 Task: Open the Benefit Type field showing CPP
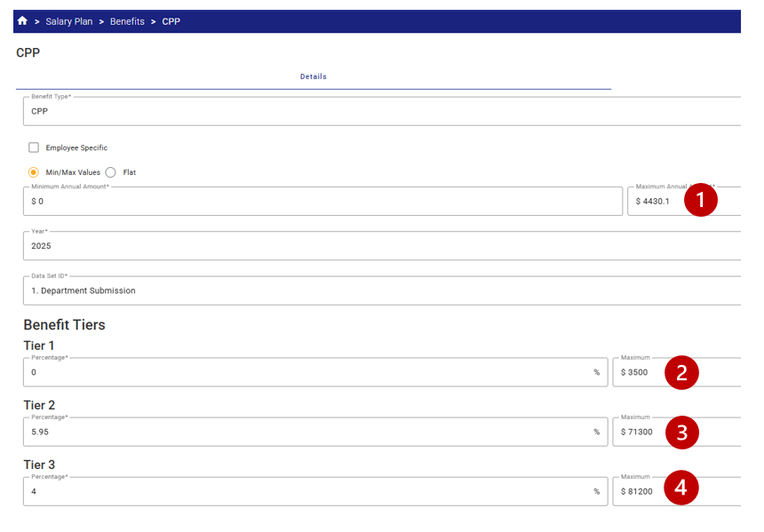tap(382, 111)
